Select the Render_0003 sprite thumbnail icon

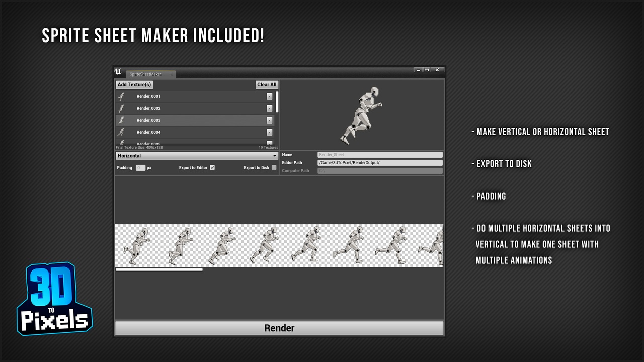(x=121, y=120)
